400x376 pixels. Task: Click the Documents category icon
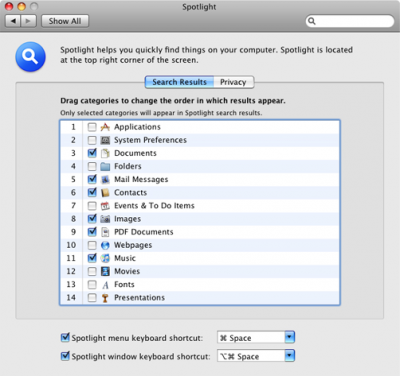[105, 153]
